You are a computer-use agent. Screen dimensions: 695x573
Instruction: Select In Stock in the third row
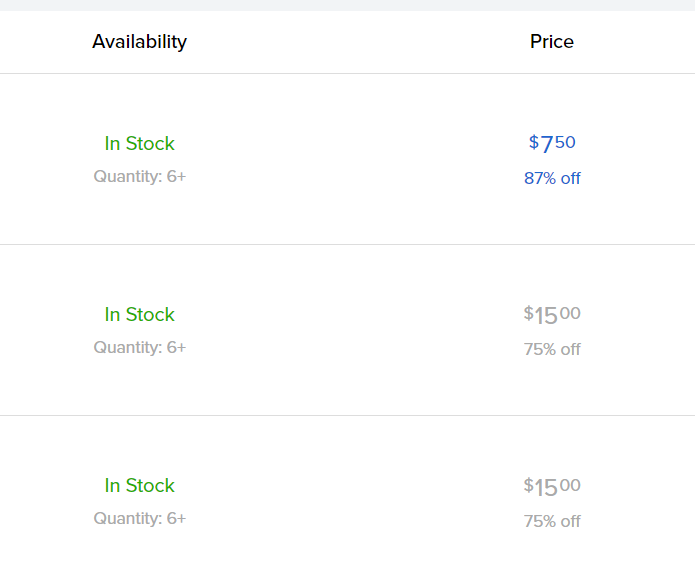(139, 486)
